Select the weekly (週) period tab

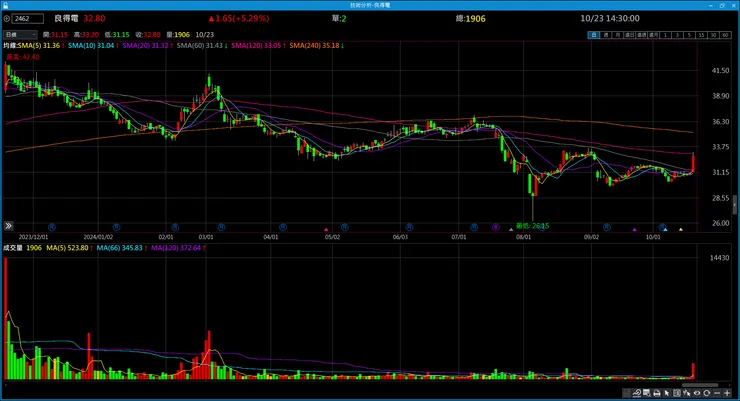(x=606, y=35)
